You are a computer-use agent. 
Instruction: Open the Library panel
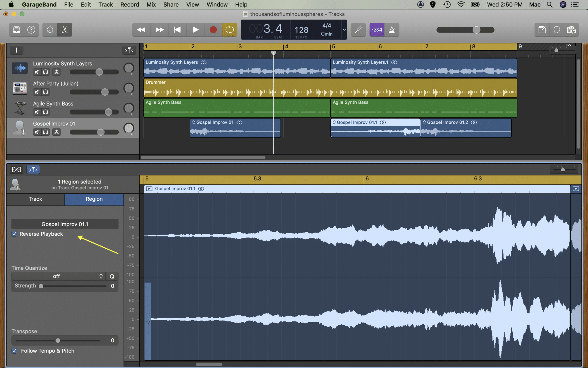(16, 30)
